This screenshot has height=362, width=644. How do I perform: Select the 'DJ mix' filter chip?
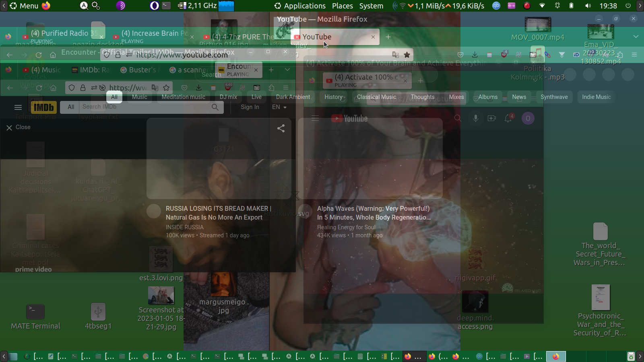coord(228,97)
